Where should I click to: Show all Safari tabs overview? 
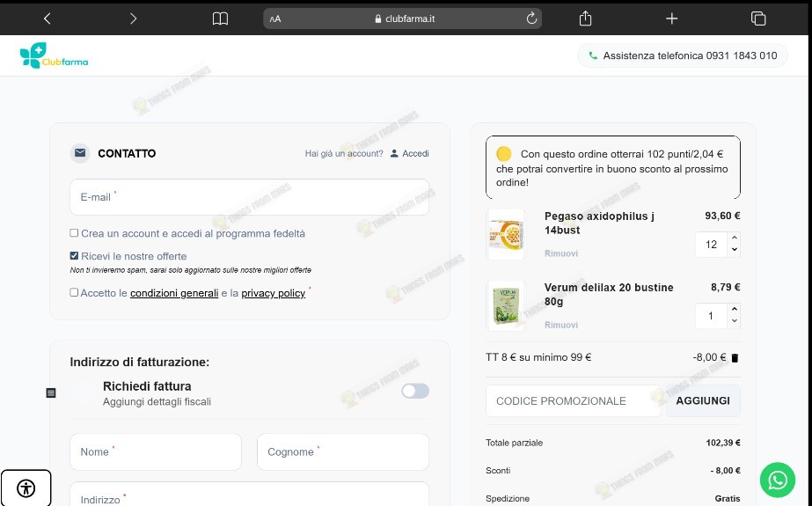[758, 18]
